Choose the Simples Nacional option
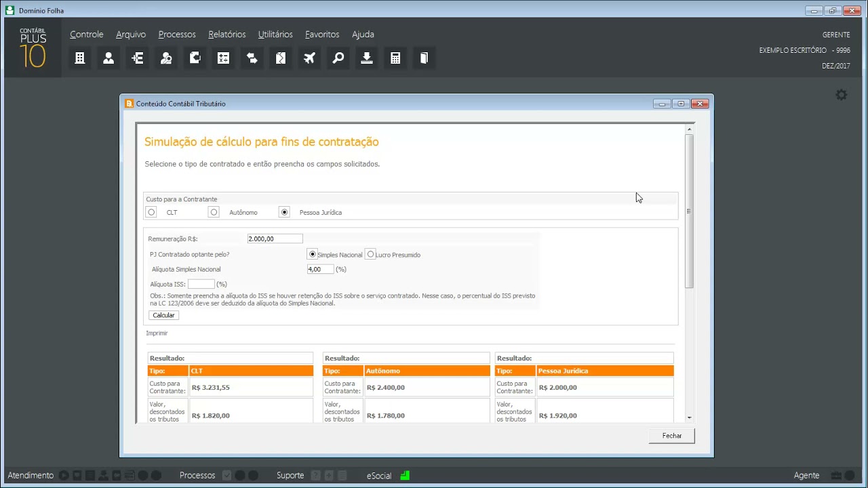The image size is (868, 488). [x=312, y=254]
